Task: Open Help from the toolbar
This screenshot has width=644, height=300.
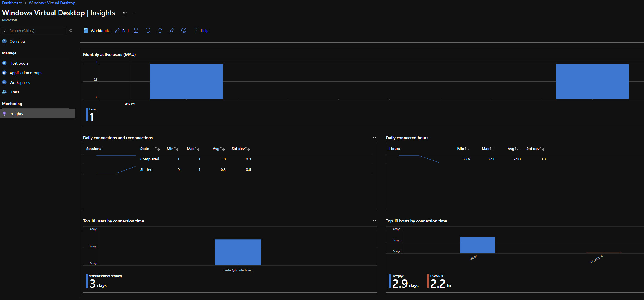Action: tap(201, 31)
